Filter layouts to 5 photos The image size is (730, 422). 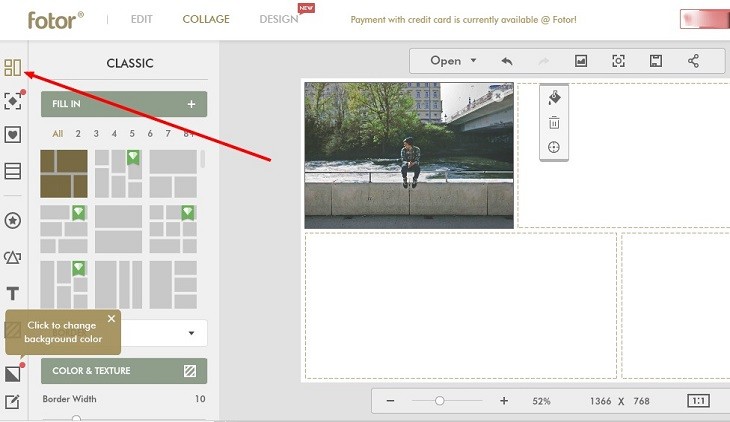pyautogui.click(x=132, y=134)
